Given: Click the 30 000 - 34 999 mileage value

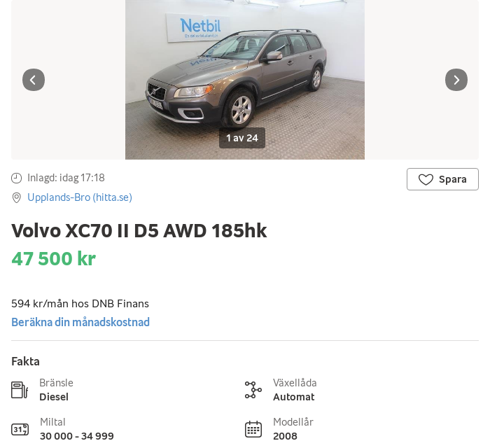Looking at the screenshot, I should pyautogui.click(x=77, y=436).
